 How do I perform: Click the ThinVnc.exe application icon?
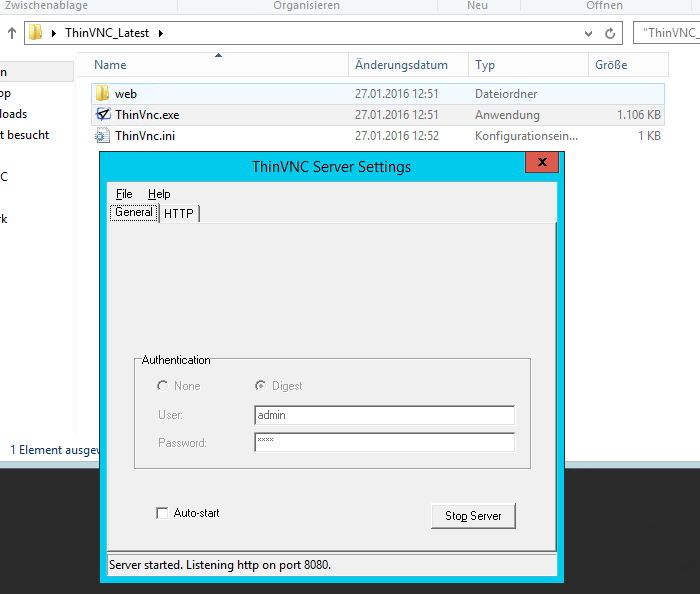pyautogui.click(x=103, y=114)
